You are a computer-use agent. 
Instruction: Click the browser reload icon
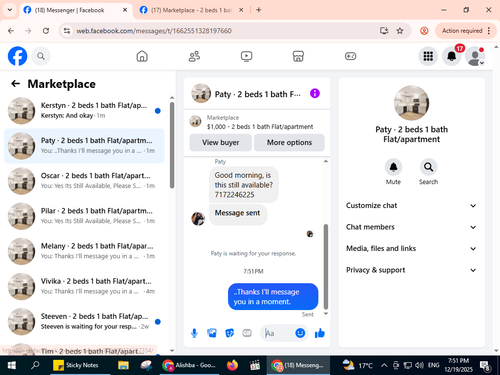[x=46, y=31]
